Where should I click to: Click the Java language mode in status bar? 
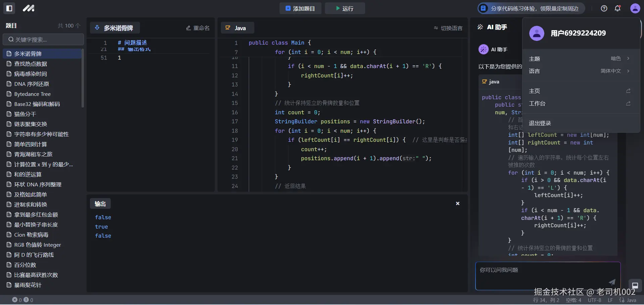628,300
